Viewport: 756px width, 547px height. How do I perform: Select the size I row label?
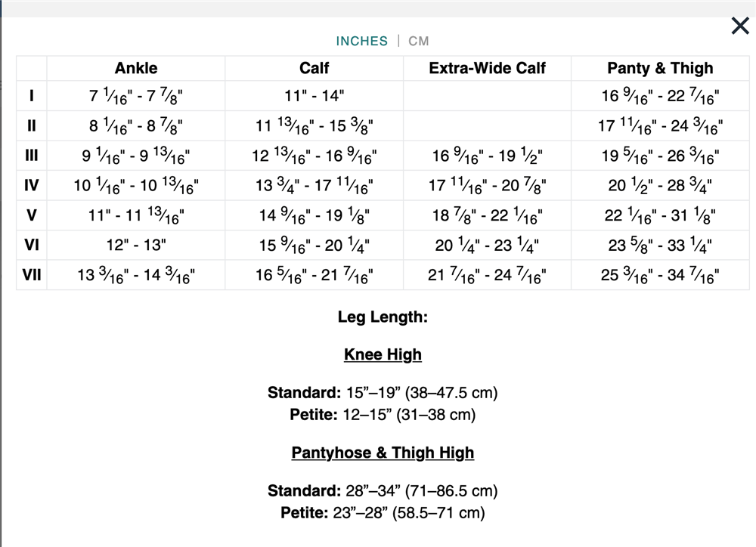pos(32,96)
